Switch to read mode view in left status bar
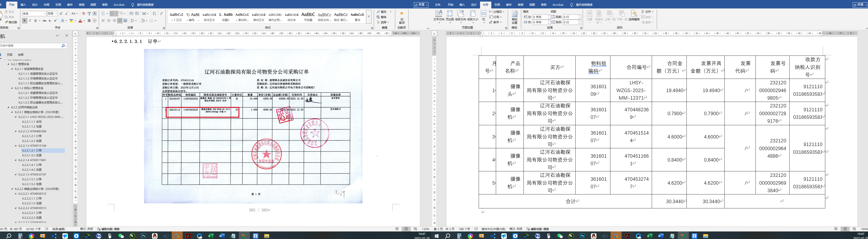 coord(397,229)
